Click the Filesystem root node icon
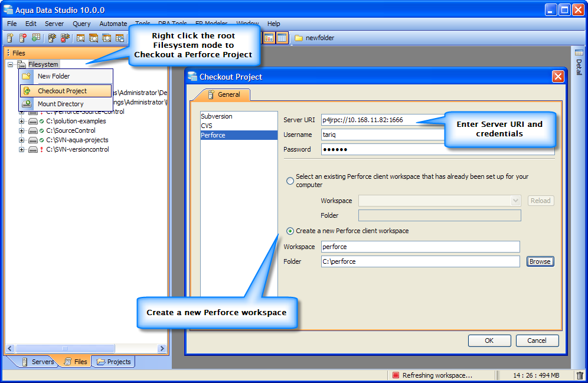The height and width of the screenshot is (383, 588). pyautogui.click(x=22, y=64)
